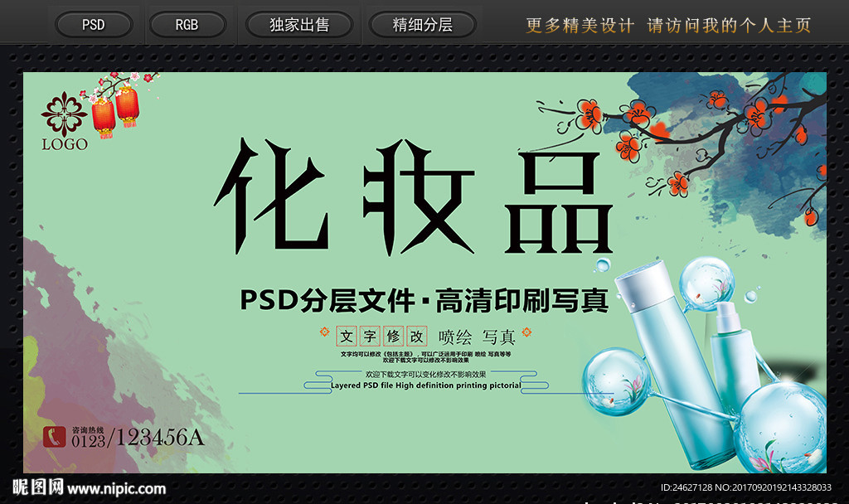Click the Layered PSD file High definition text
849x504 pixels.
(425, 385)
